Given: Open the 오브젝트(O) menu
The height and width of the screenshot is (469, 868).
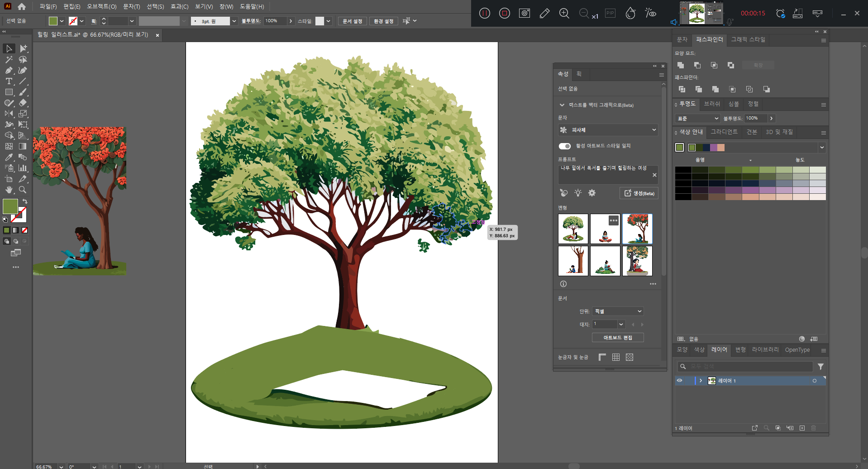Looking at the screenshot, I should click(101, 6).
